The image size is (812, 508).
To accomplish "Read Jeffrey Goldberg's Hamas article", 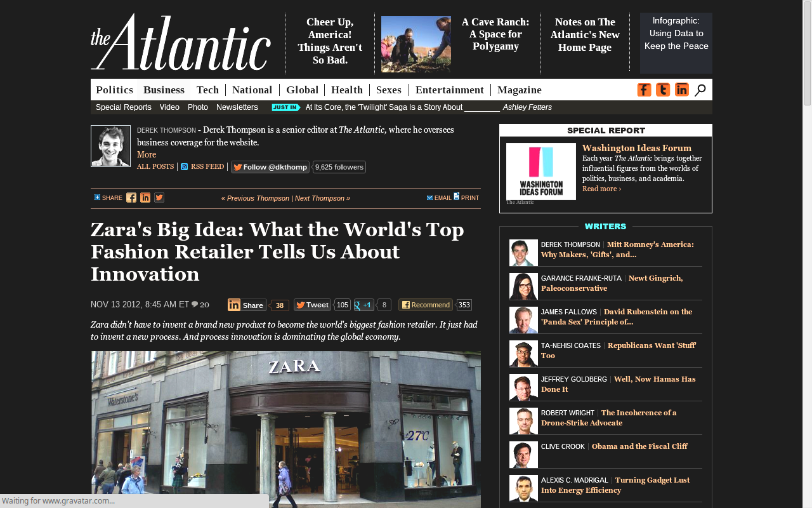I will [x=619, y=384].
